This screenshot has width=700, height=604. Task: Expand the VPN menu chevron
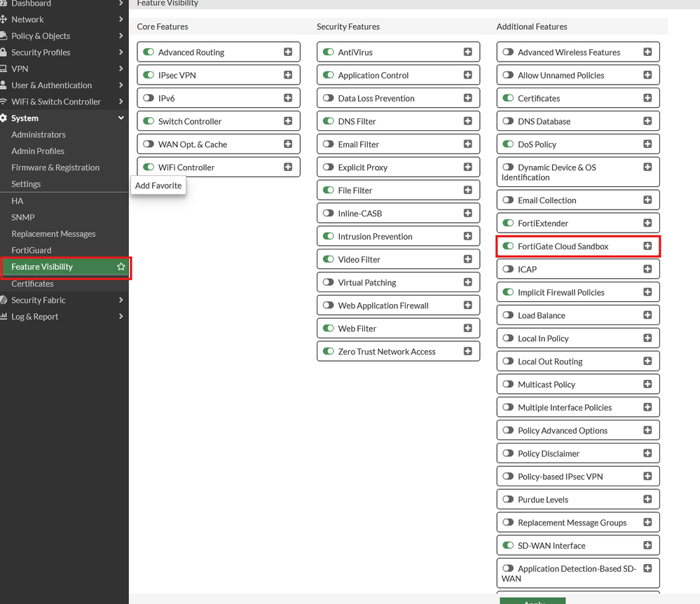click(121, 69)
